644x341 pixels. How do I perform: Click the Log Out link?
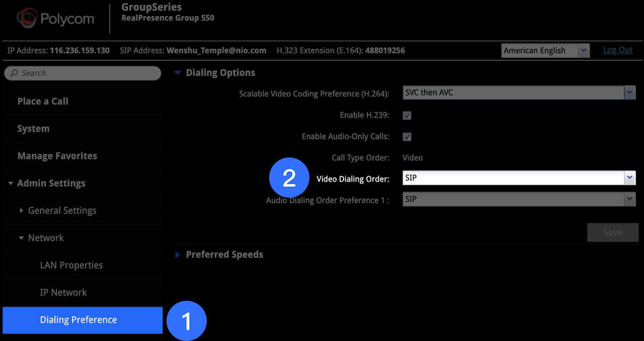click(x=618, y=50)
